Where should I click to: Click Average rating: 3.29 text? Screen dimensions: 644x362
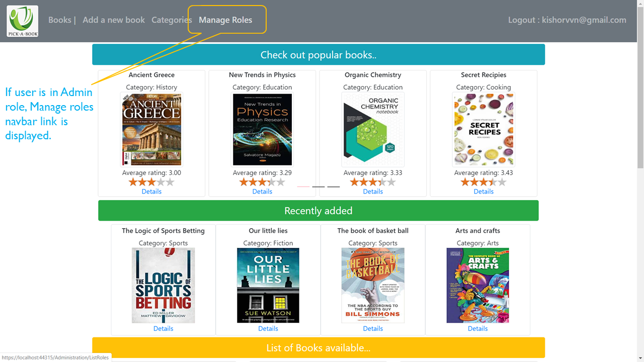262,172
